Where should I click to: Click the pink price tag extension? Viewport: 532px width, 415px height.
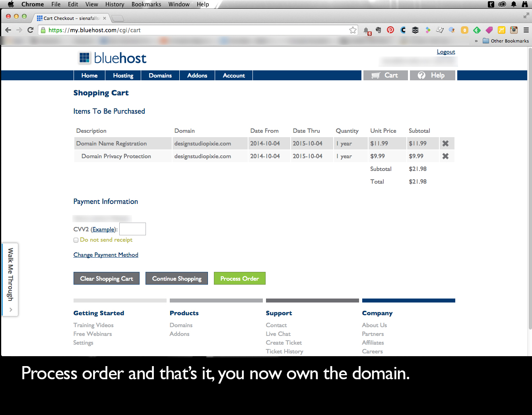point(489,30)
